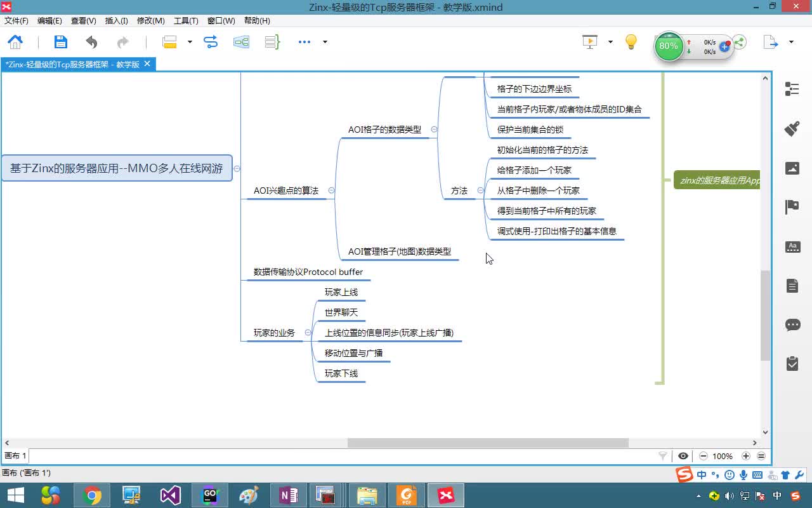
Task: Click the scroll down arrow of canvas
Action: coord(765,432)
